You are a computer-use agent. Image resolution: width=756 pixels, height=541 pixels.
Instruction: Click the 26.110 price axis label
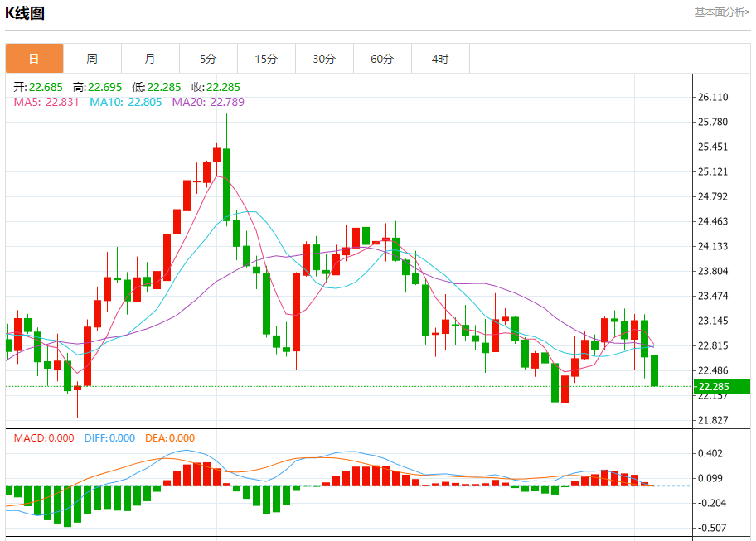[713, 97]
